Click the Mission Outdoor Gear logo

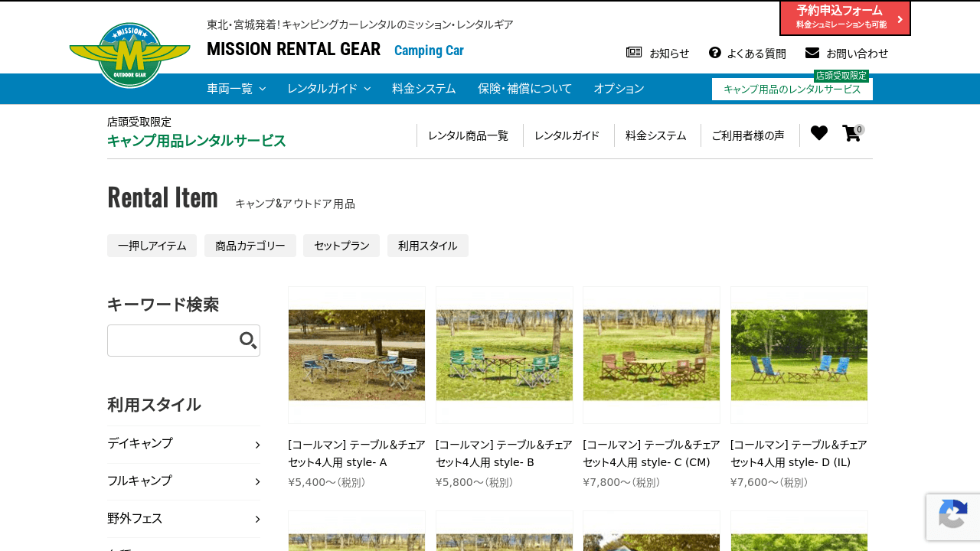[129, 54]
